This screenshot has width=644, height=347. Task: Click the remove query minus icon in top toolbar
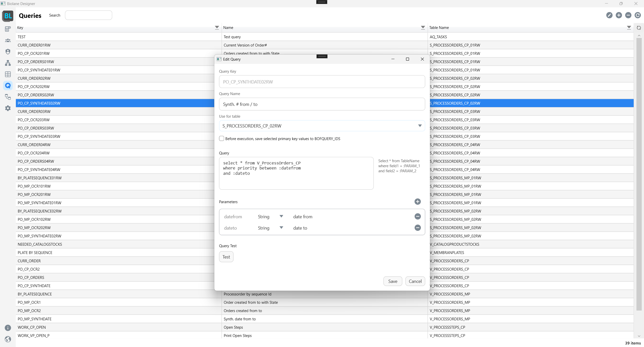click(628, 15)
